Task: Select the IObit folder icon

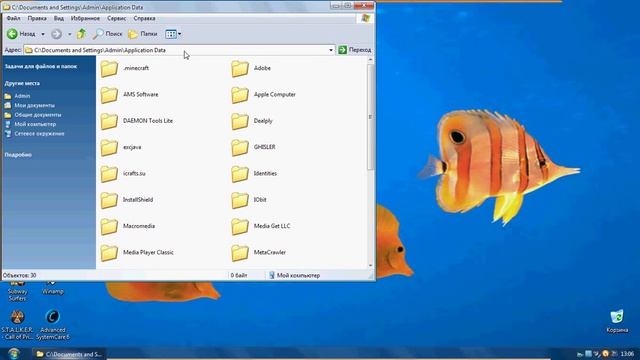Action: pos(240,200)
